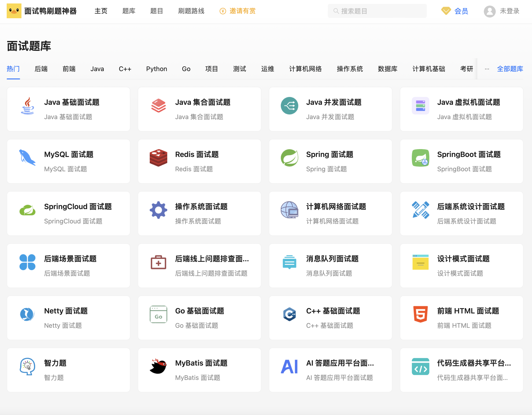The width and height of the screenshot is (532, 415).
Task: Click the yellow window 设计模式 icon
Action: pyautogui.click(x=420, y=262)
